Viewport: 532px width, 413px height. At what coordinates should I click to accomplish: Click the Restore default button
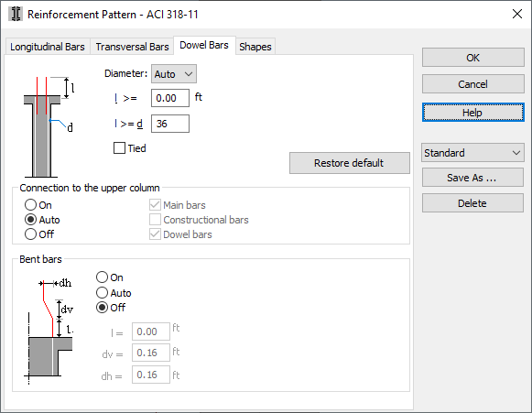350,163
